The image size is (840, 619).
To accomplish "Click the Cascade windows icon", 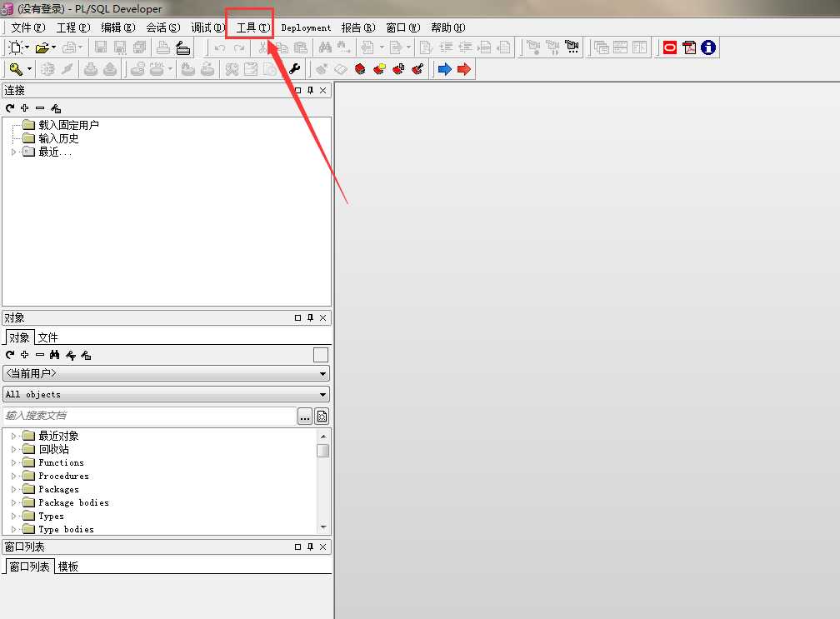I will (602, 47).
